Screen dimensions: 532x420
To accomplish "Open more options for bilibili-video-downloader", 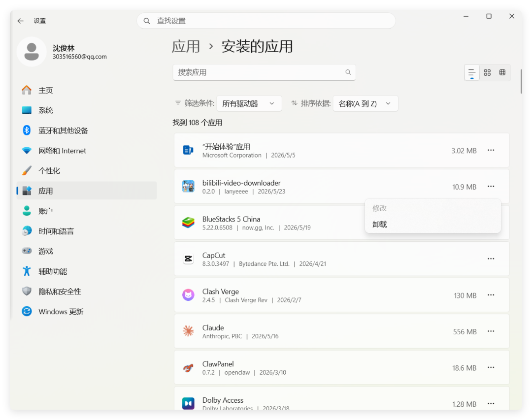I will (x=491, y=187).
